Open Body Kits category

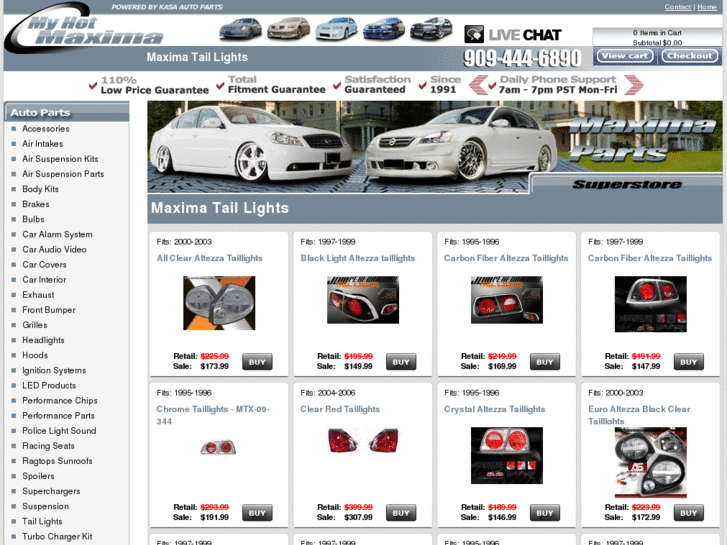pyautogui.click(x=40, y=189)
